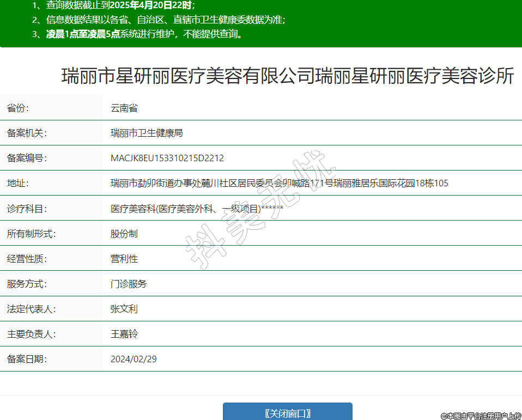Select the 股份制 ownership form value
Viewport: 522px width, 420px height.
pos(124,234)
